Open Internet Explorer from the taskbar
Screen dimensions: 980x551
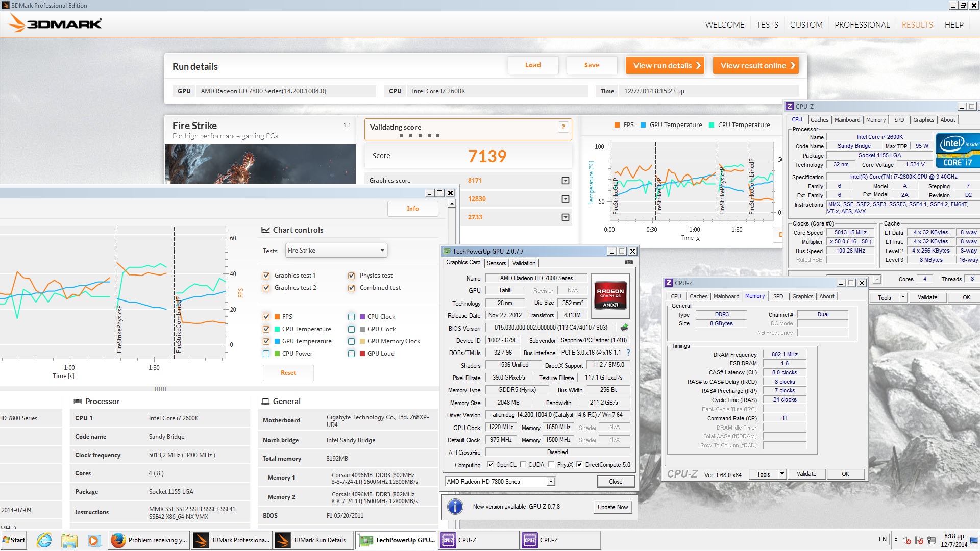(x=44, y=540)
